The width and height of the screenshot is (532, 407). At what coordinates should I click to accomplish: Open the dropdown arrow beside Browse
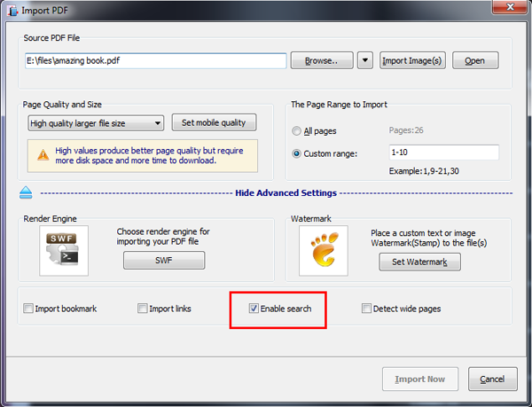click(x=365, y=60)
